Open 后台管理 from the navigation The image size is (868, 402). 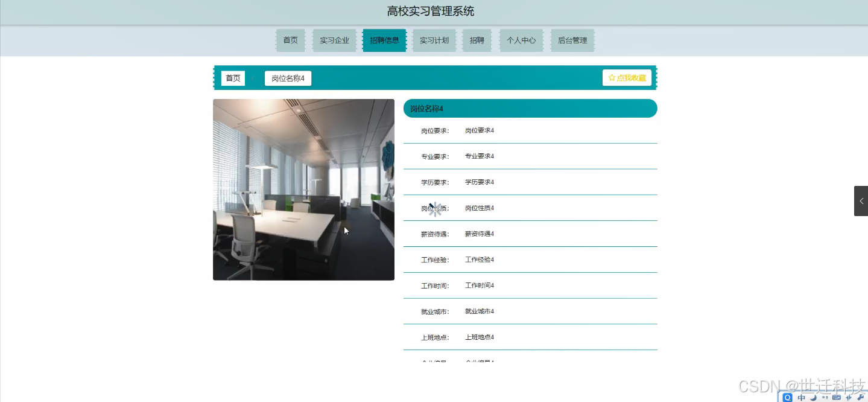pyautogui.click(x=572, y=40)
